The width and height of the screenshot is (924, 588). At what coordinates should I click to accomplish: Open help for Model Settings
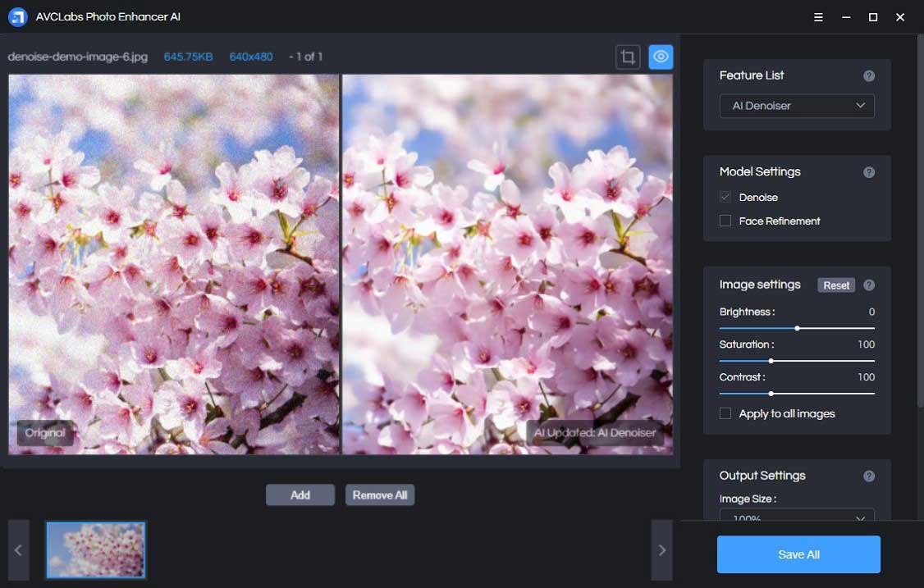tap(868, 172)
